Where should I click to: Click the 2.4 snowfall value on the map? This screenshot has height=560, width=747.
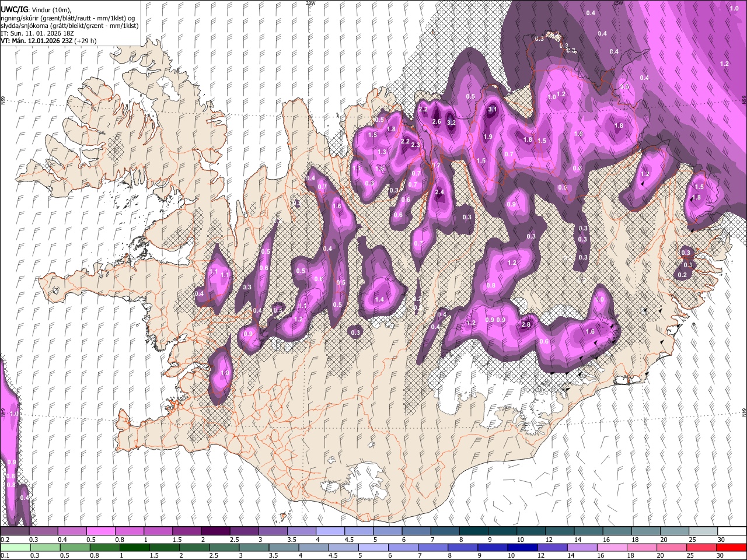click(x=440, y=192)
